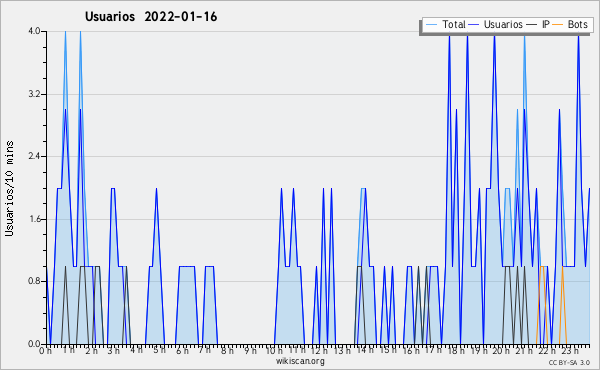
Task: Open the wikiscan.org credit text
Action: 300,361
